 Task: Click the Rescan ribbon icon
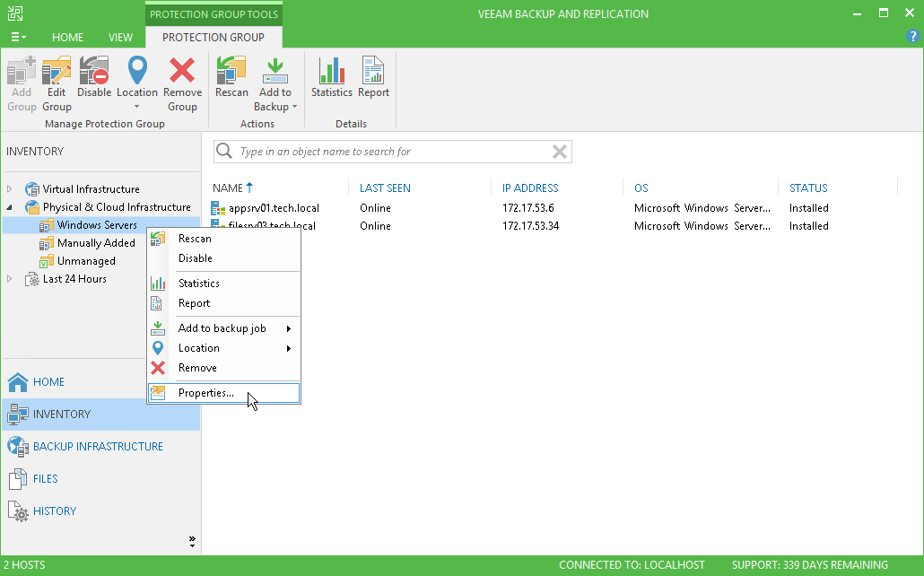[231, 70]
